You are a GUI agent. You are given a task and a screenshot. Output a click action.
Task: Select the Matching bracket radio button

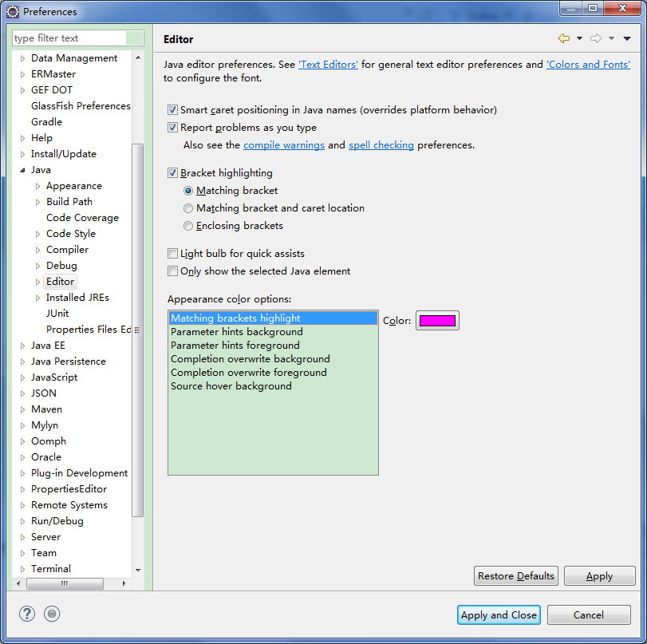pos(188,191)
